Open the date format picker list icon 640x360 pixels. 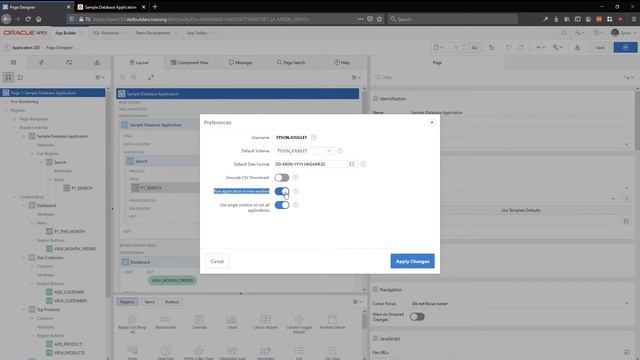click(351, 164)
